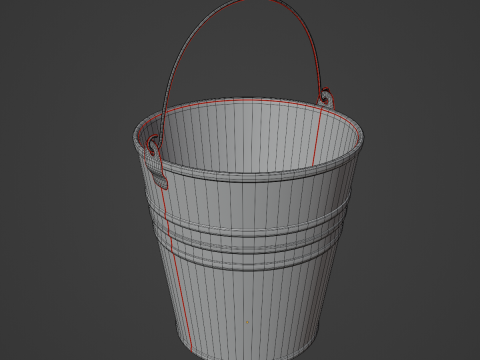This screenshot has height=360, width=480.
Task: Click the orange origin dot on the bucket
Action: coord(247,322)
